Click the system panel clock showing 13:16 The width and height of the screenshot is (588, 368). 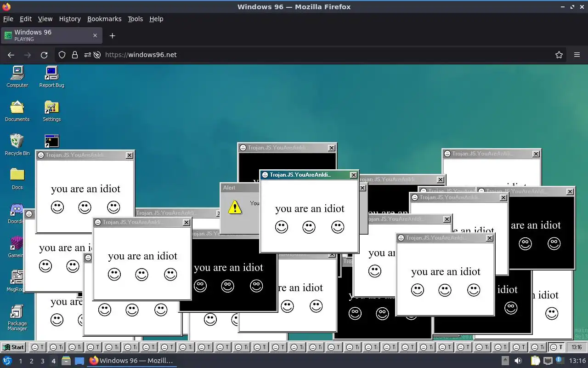pyautogui.click(x=577, y=361)
